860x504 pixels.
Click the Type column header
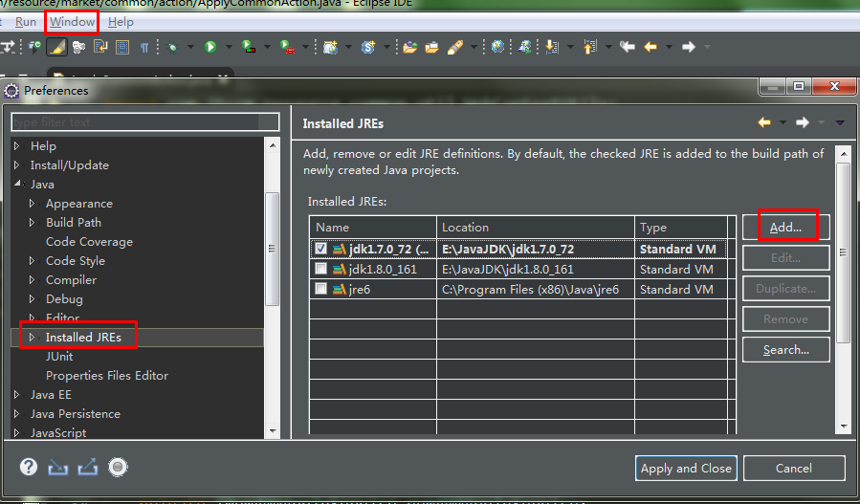tap(681, 227)
